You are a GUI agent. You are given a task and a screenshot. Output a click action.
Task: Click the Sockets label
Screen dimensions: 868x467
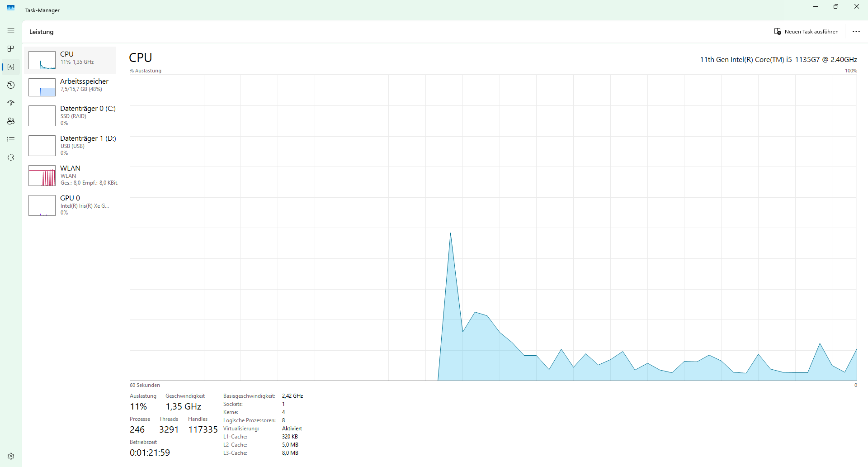[x=233, y=404]
